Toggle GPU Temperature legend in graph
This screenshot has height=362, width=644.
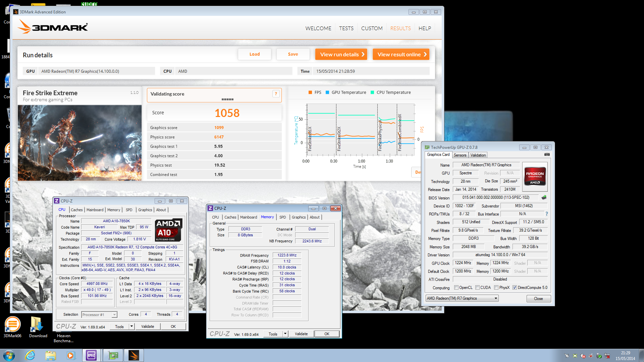click(x=346, y=93)
